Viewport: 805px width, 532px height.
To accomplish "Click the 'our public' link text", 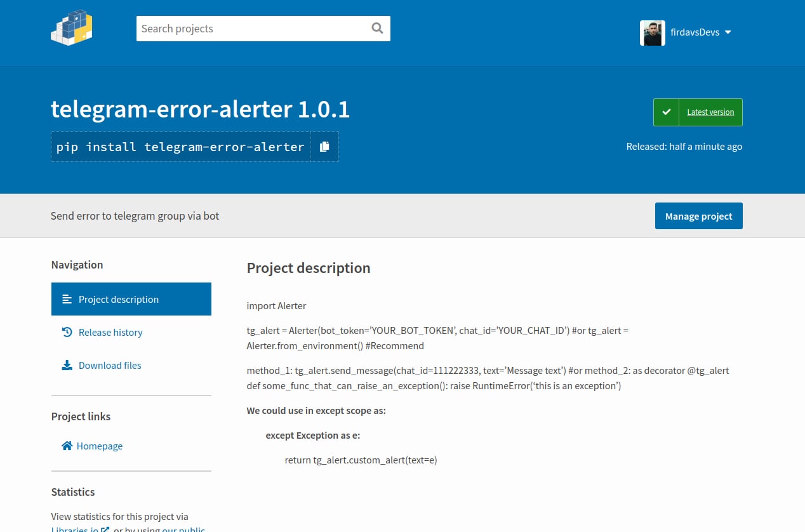I will click(x=183, y=529).
